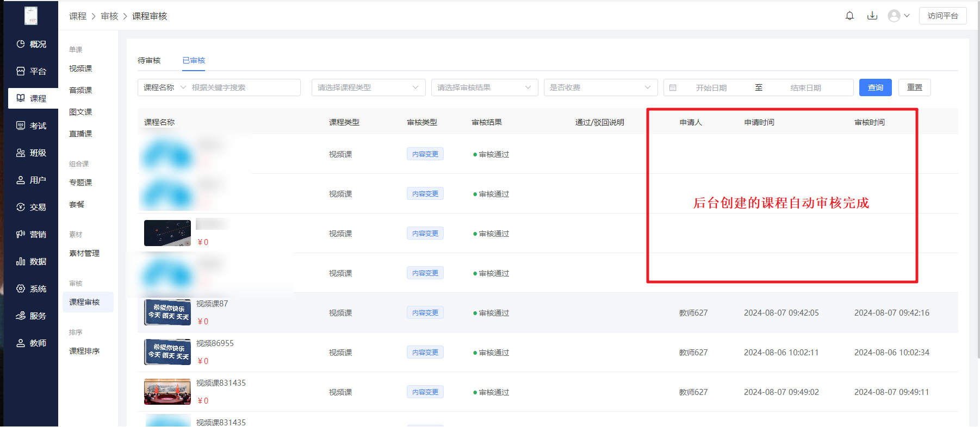The image size is (980, 427).
Task: Open the 服务 service section
Action: coord(32,316)
